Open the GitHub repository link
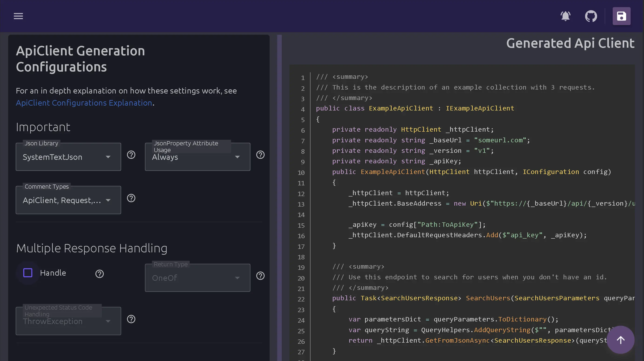 coord(591,16)
